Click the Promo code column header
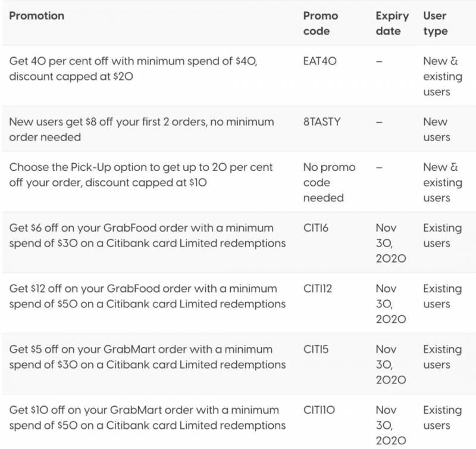The height and width of the screenshot is (449, 476). [320, 23]
